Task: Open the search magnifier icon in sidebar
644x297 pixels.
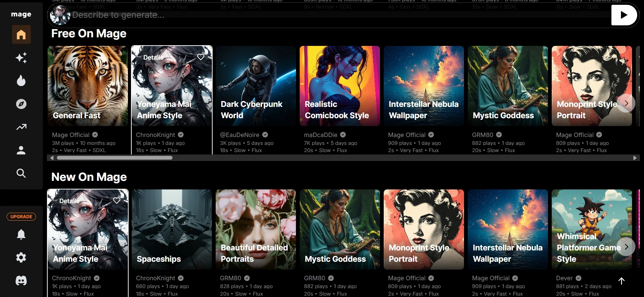Action: tap(21, 173)
